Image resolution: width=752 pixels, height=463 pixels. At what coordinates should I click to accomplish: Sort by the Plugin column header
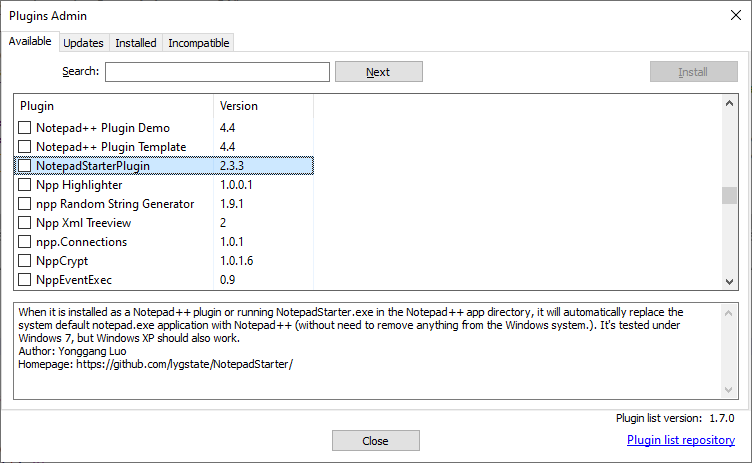click(x=114, y=106)
